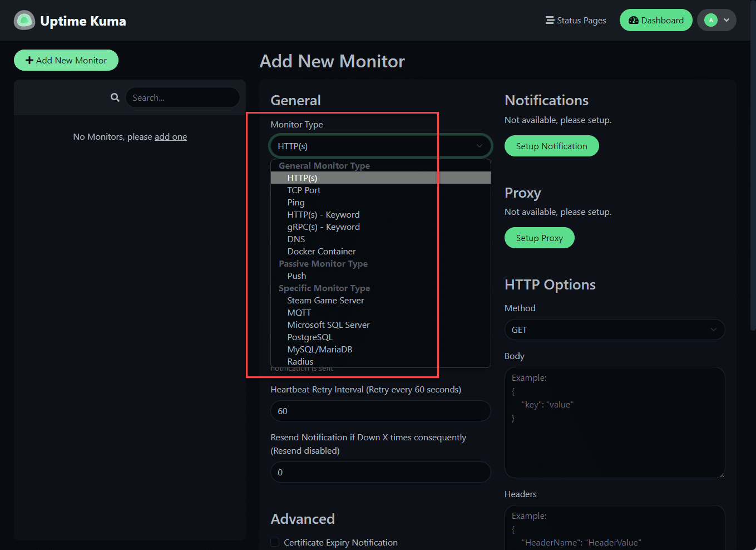Follow the "add one" link

coord(171,136)
